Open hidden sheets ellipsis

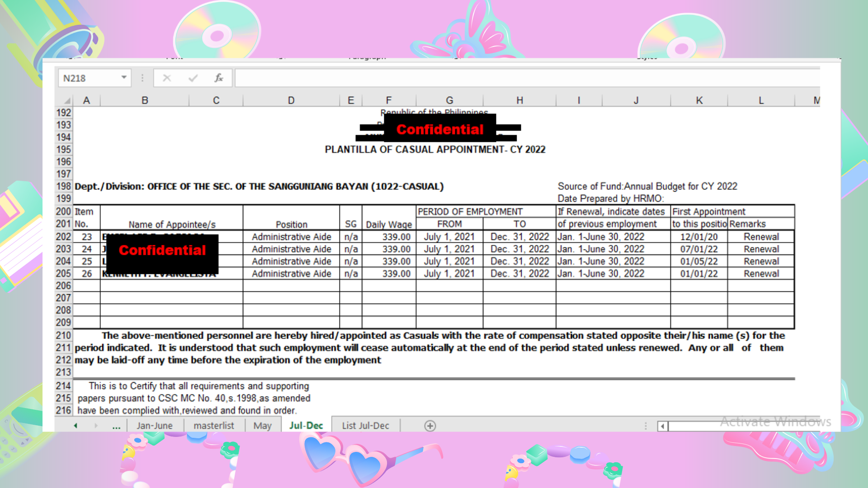[116, 426]
